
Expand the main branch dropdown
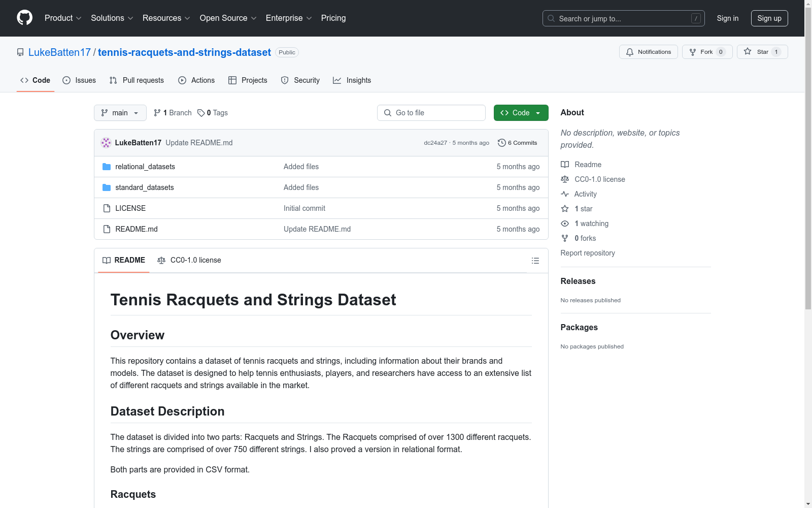120,113
